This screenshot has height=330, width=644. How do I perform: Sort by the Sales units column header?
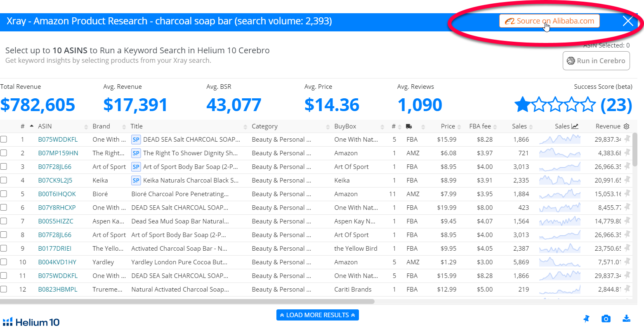point(519,126)
